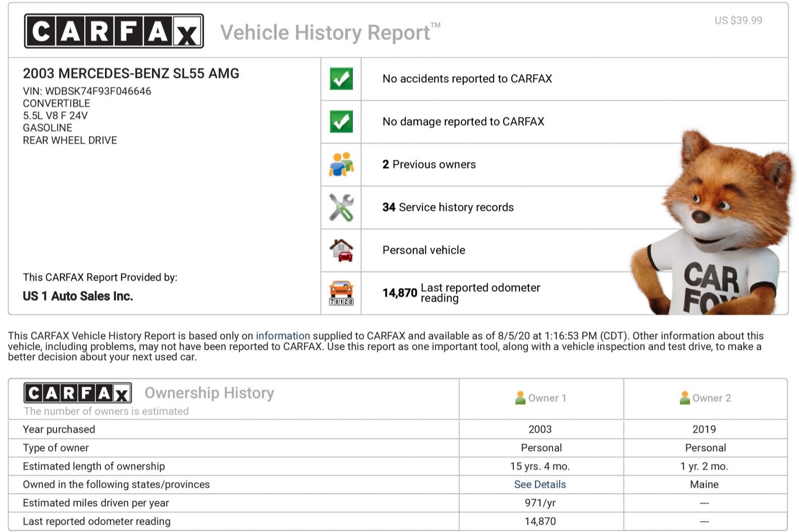
Task: Click the '5.5L V8 F 24V' engine text
Action: pyautogui.click(x=55, y=115)
